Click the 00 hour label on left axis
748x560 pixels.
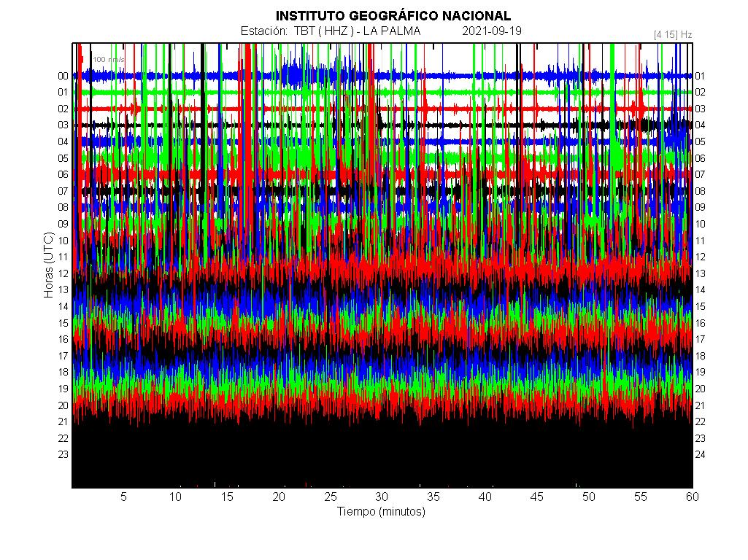(63, 76)
